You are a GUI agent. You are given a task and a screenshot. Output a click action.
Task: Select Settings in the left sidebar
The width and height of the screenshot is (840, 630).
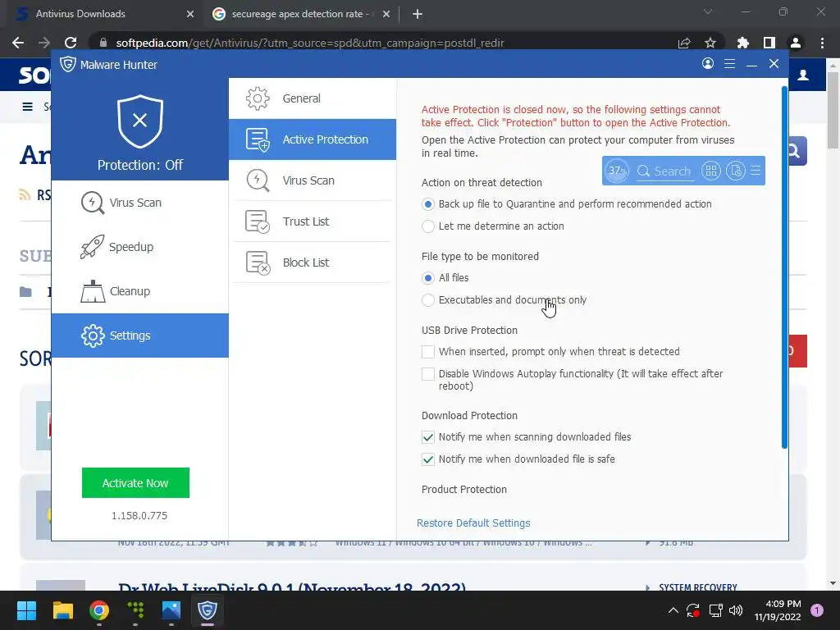pos(139,336)
